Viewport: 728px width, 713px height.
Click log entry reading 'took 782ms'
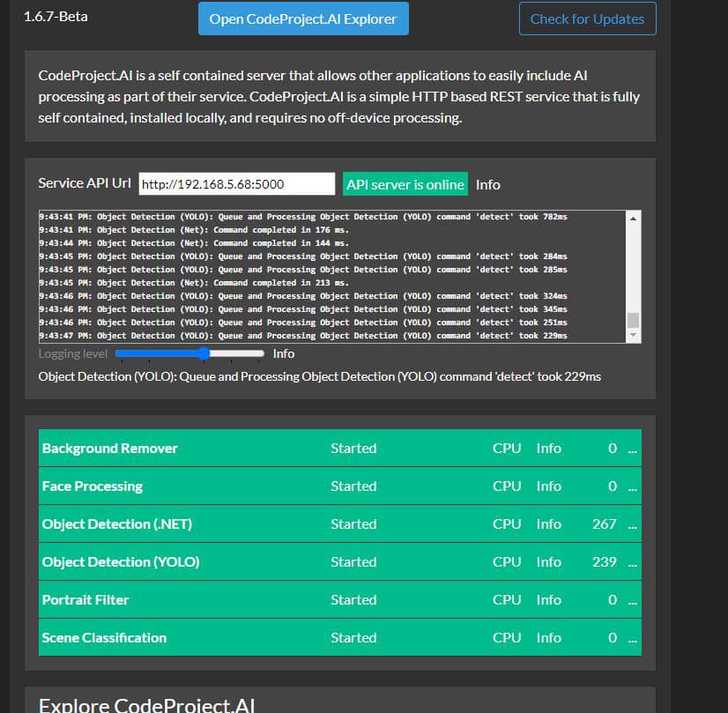[303, 217]
